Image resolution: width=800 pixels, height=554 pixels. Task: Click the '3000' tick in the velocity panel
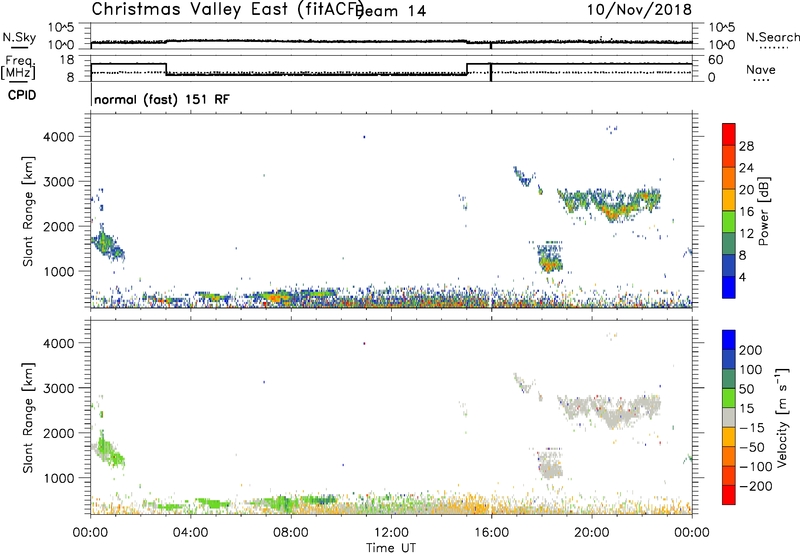click(59, 388)
